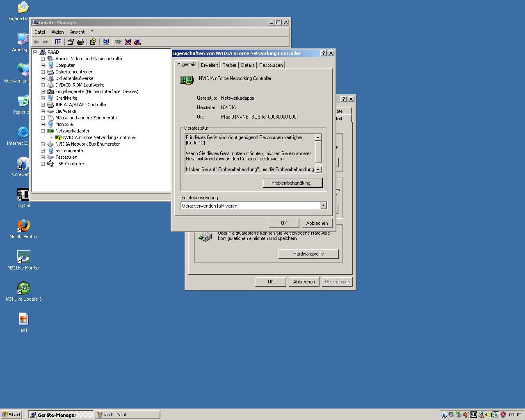The width and height of the screenshot is (525, 420).
Task: Click the Back arrow in Geräte-Manager toolbar
Action: point(36,42)
